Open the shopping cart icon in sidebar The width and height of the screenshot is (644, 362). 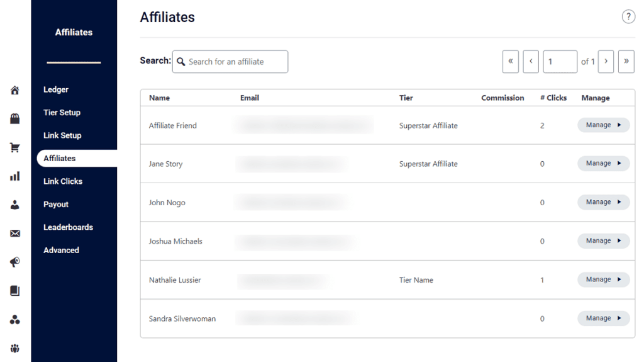pos(15,148)
